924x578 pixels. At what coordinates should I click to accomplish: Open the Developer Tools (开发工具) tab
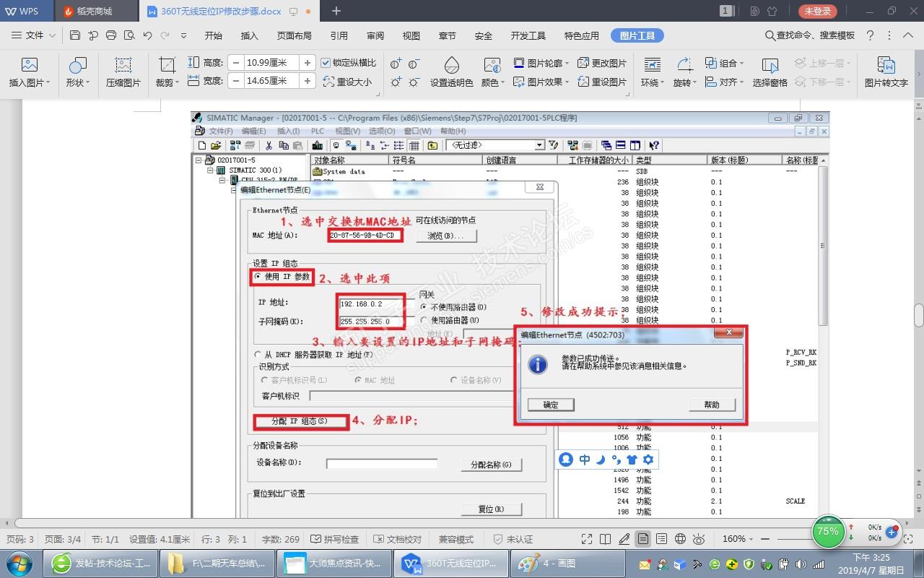pyautogui.click(x=528, y=35)
